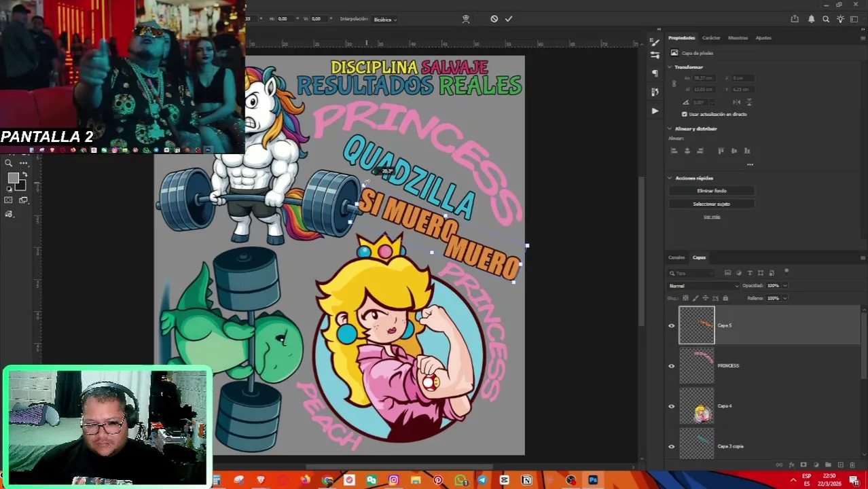
Task: Open the Paragraph panel icon
Action: coord(655,73)
